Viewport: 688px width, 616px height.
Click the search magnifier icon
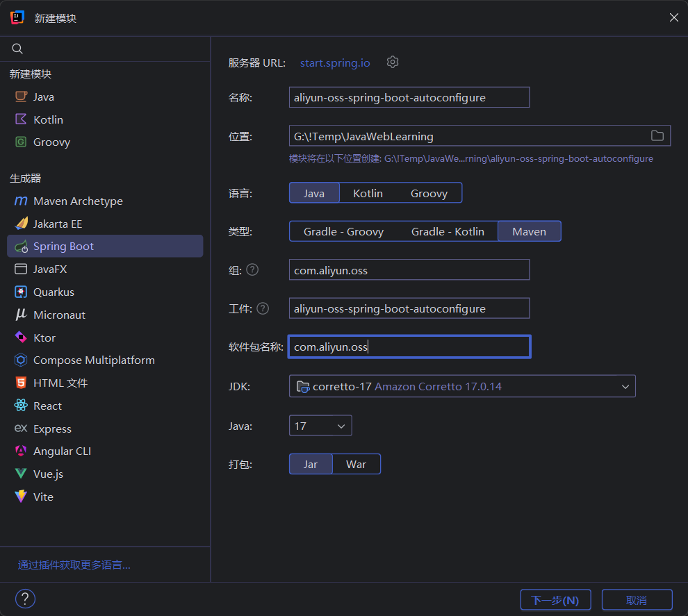(x=18, y=49)
